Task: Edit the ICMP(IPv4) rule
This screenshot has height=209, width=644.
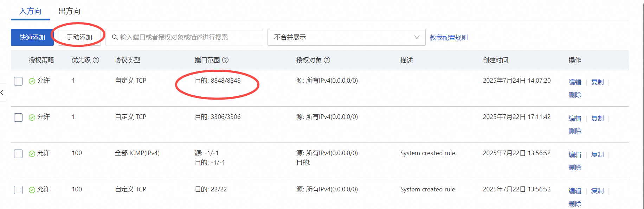Action: point(575,154)
